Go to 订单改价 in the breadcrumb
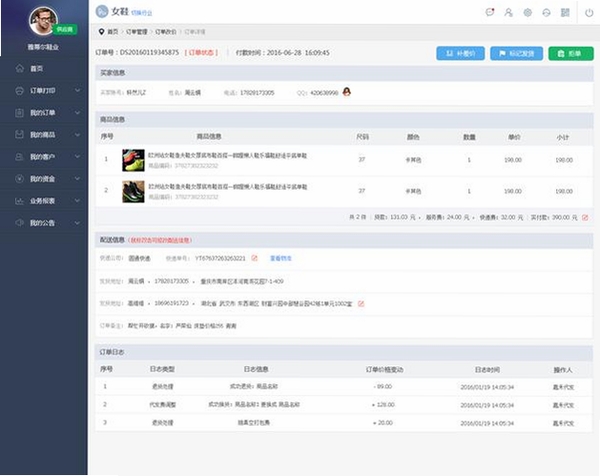Screen dimensions: 600x476 166,32
